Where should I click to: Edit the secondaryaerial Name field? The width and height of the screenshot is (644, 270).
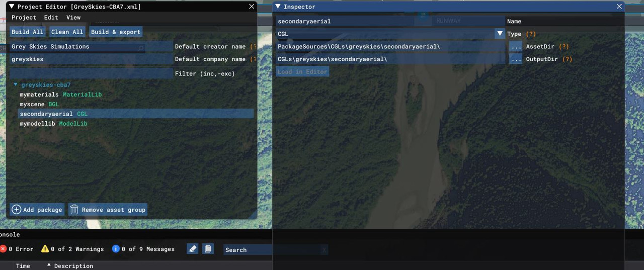(x=390, y=21)
